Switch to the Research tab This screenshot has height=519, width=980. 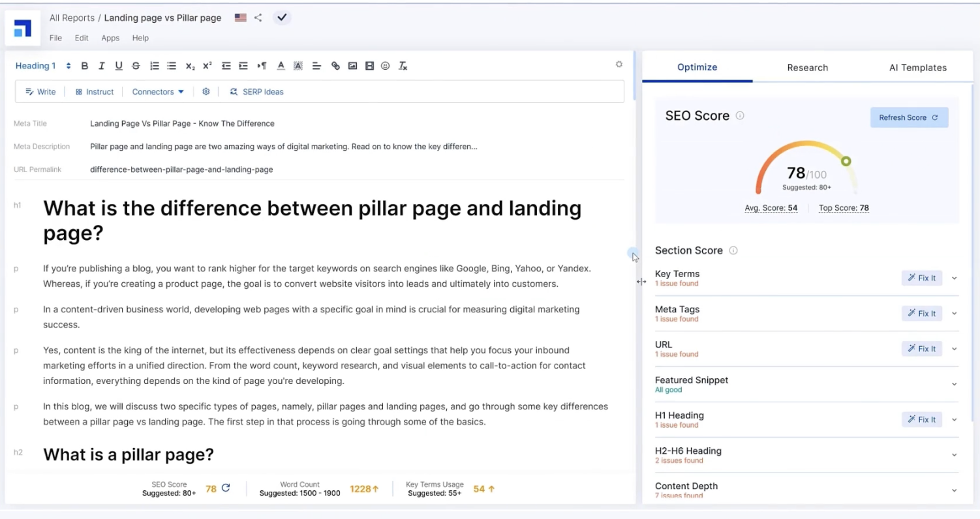[x=807, y=67]
